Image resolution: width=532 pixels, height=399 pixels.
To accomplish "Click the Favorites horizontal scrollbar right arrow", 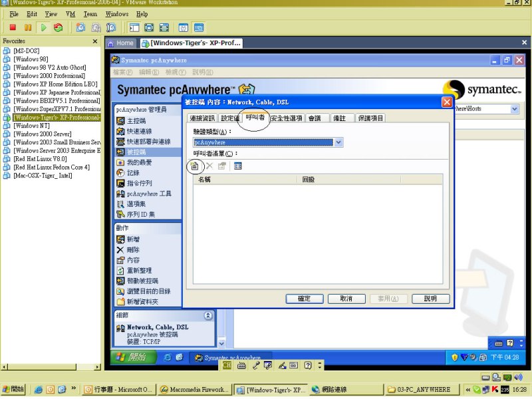I will (97, 367).
